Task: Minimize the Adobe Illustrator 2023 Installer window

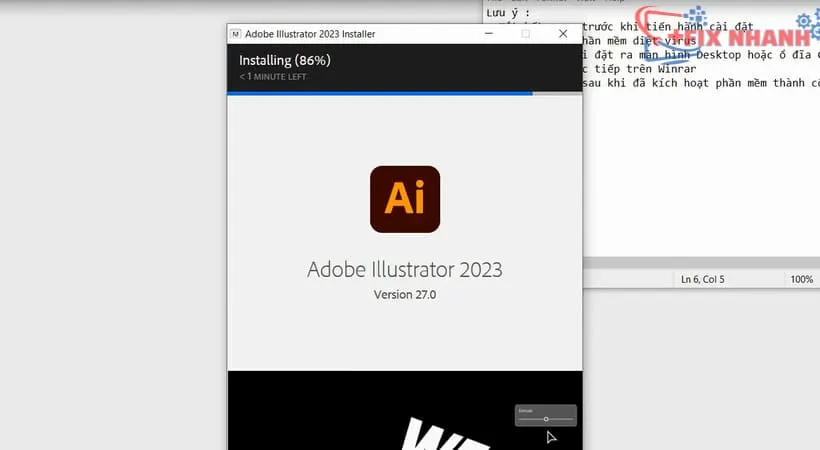Action: [489, 33]
